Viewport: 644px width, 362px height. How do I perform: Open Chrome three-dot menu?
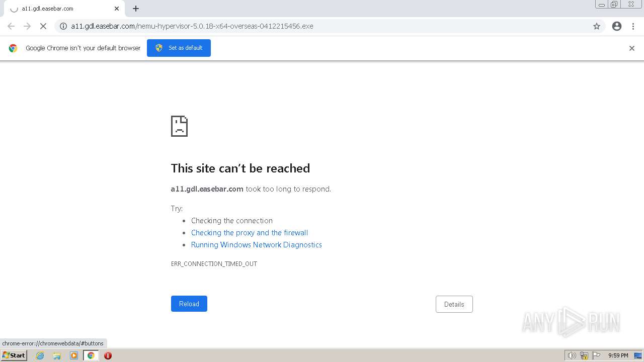[x=633, y=26]
